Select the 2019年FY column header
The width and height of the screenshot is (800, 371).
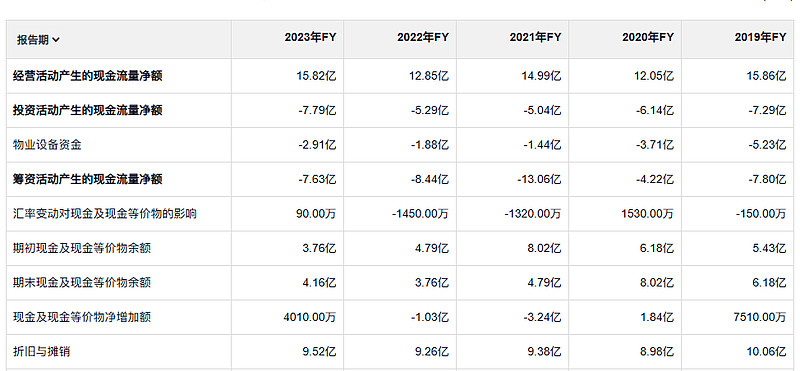[760, 38]
